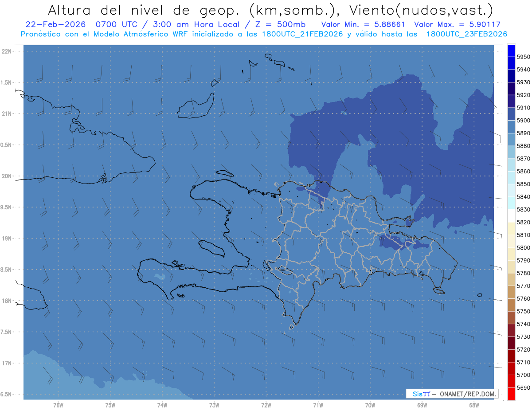Click the '5760' colorbar label

coord(523,298)
